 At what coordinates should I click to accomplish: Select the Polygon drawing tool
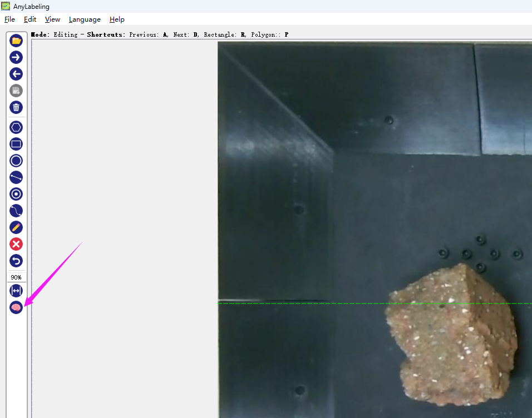(16, 127)
